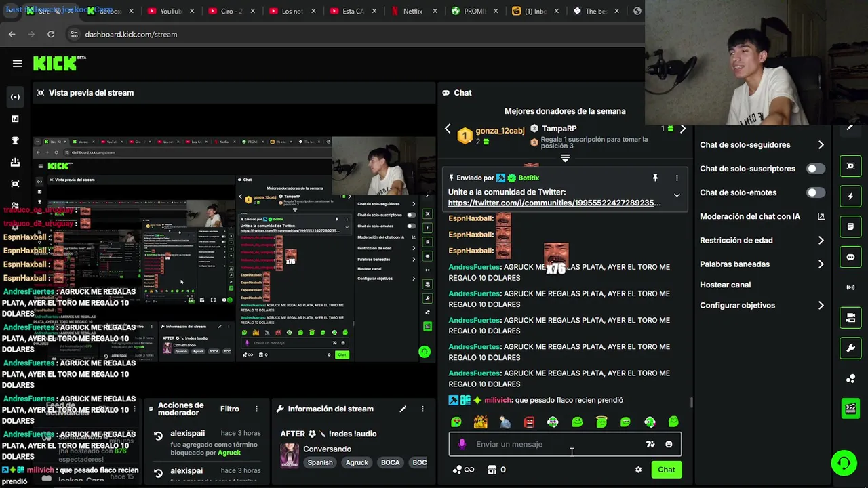Image resolution: width=868 pixels, height=488 pixels.
Task: Click the green clapperboard clip icon
Action: tap(850, 407)
